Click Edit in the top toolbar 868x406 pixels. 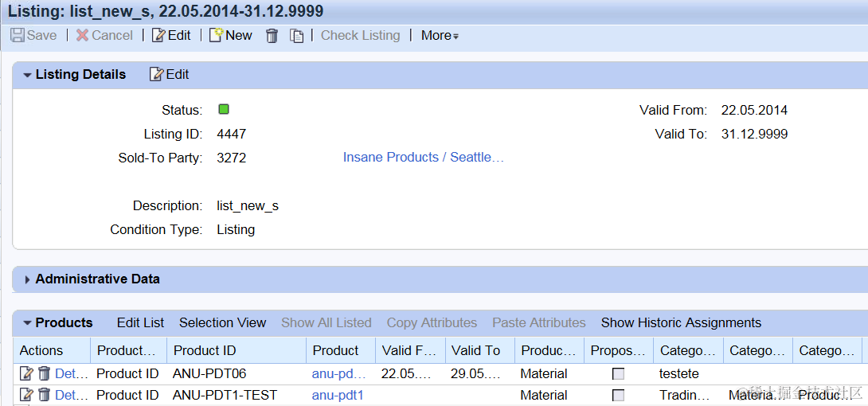click(x=171, y=35)
